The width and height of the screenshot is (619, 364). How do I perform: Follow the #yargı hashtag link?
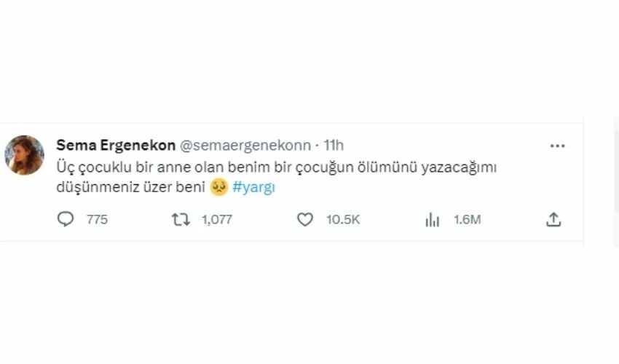coord(254,187)
